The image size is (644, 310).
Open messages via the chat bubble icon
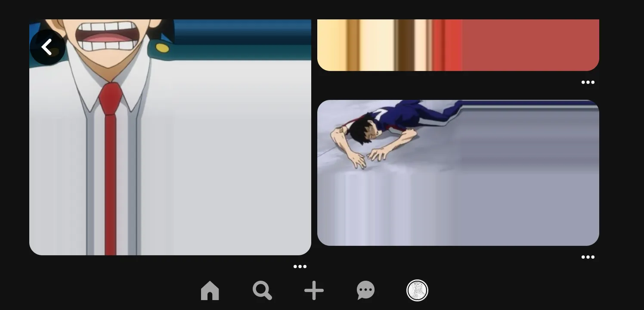[365, 291]
